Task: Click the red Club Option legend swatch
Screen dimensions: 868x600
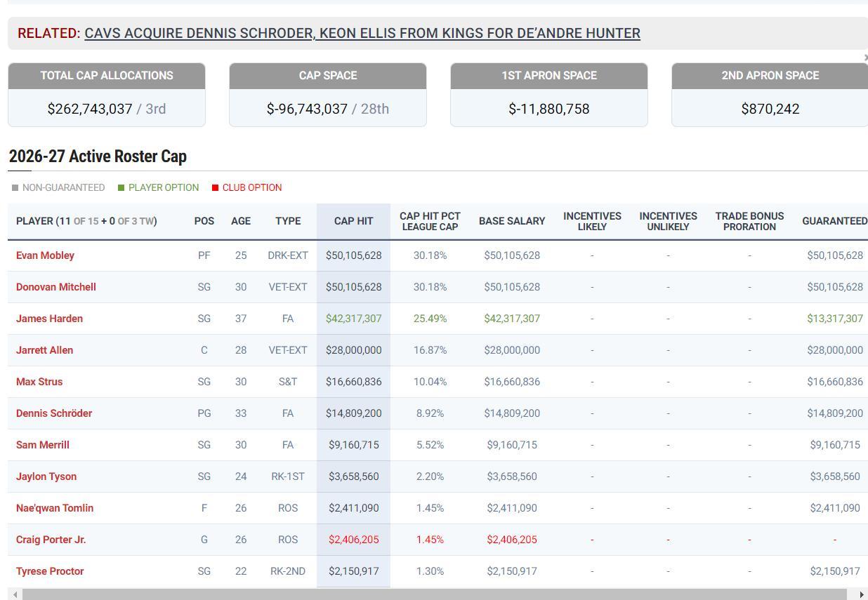Action: coord(215,188)
